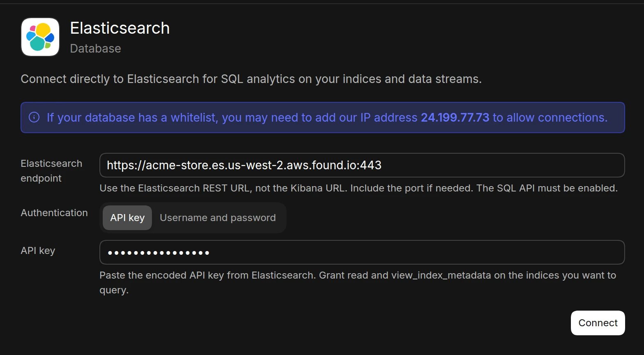This screenshot has height=355, width=644.
Task: Select API key authentication option
Action: click(x=127, y=218)
